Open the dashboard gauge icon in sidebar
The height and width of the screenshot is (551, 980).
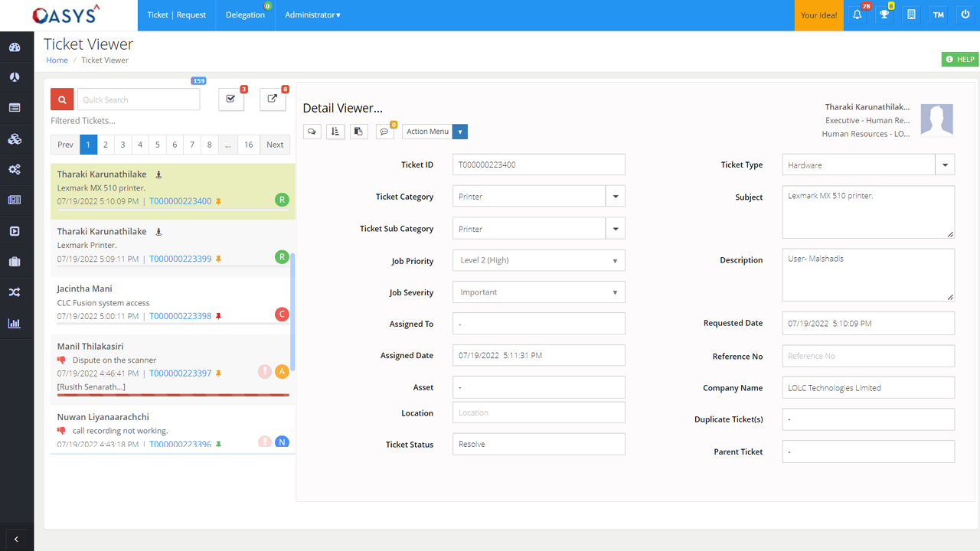[15, 47]
